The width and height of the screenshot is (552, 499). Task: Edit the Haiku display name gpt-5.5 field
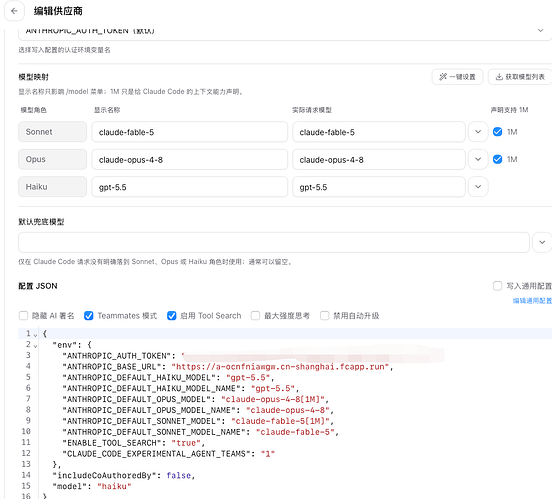[x=189, y=187]
